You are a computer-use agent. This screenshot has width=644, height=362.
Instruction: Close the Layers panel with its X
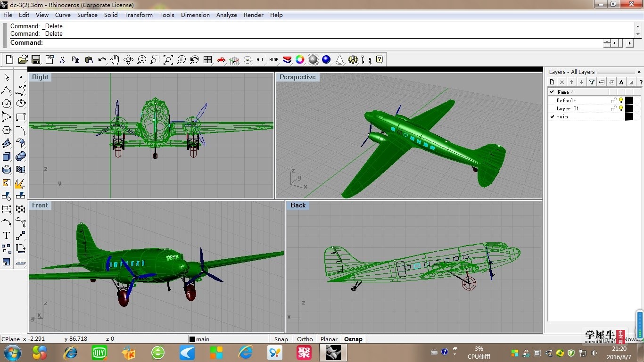(639, 72)
